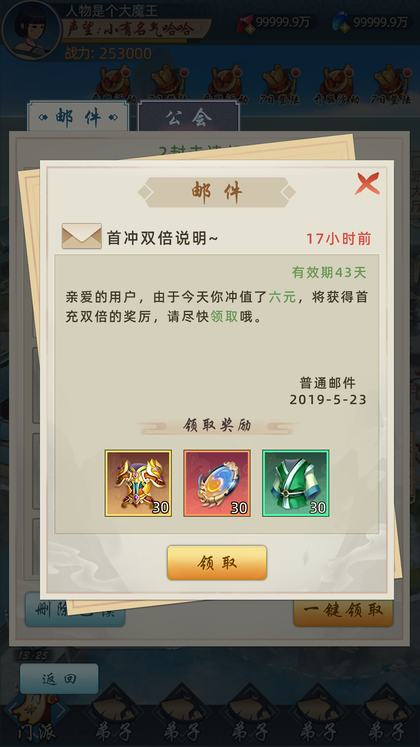Tap the golden armor reward icon
Screen dimensions: 420x747
[138, 483]
